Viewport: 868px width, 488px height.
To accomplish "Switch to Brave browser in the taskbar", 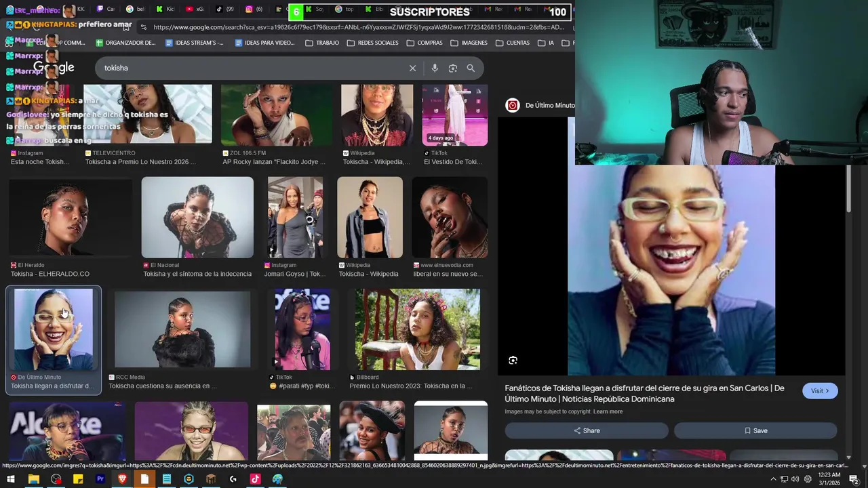I will tap(122, 479).
